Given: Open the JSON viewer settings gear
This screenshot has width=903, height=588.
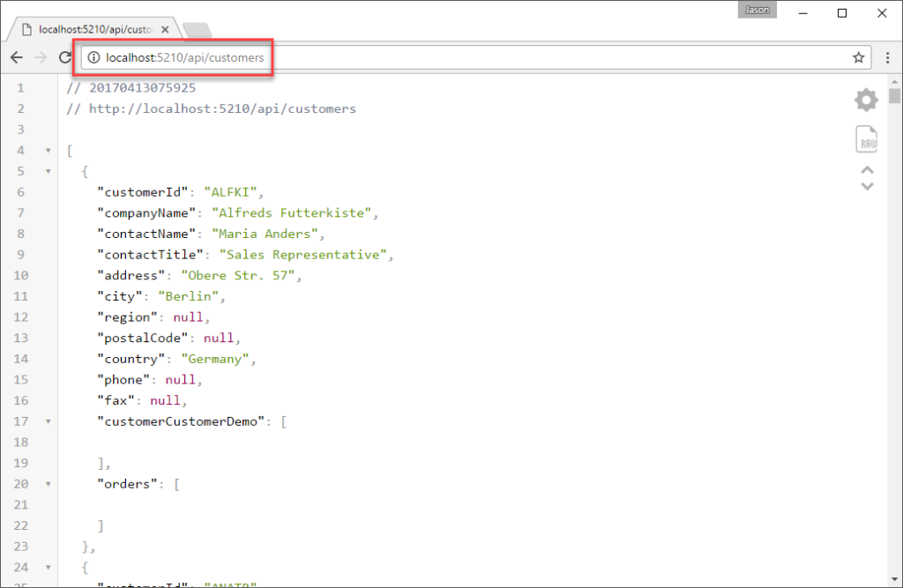Looking at the screenshot, I should click(x=866, y=100).
